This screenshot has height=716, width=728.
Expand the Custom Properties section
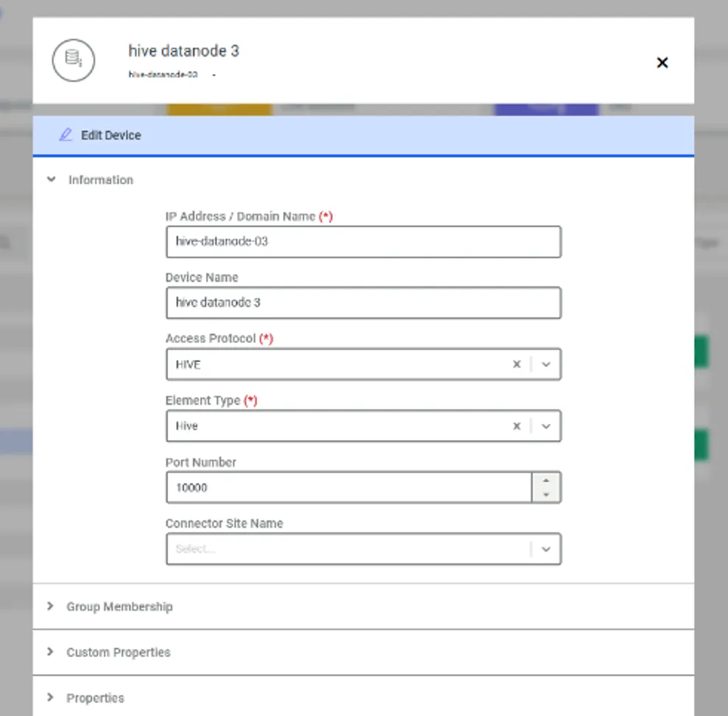click(364, 652)
